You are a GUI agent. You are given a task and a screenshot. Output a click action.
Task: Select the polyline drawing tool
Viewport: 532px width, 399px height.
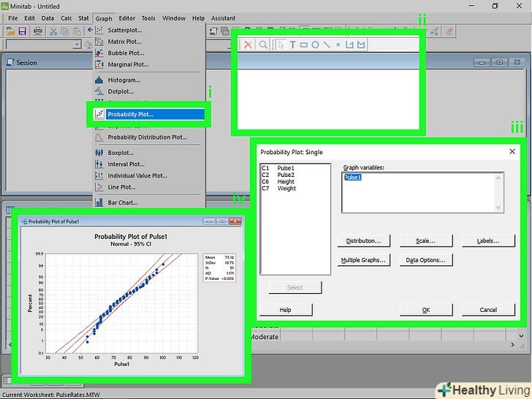349,45
